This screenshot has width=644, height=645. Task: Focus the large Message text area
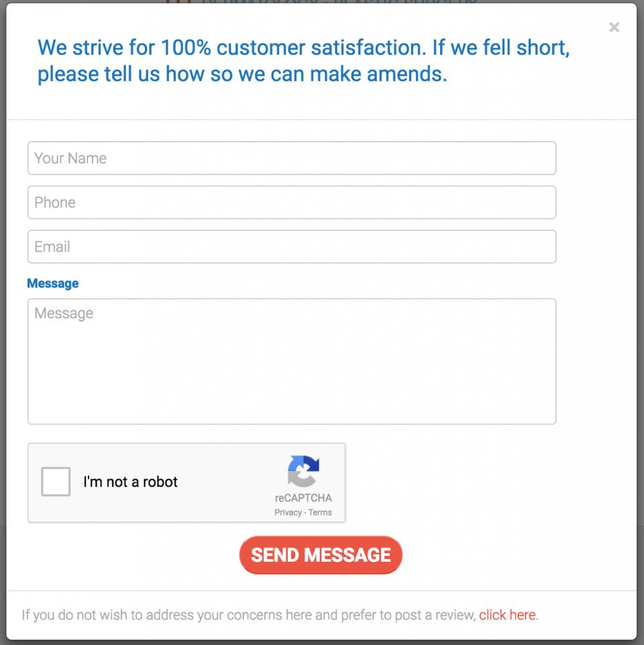[x=292, y=361]
